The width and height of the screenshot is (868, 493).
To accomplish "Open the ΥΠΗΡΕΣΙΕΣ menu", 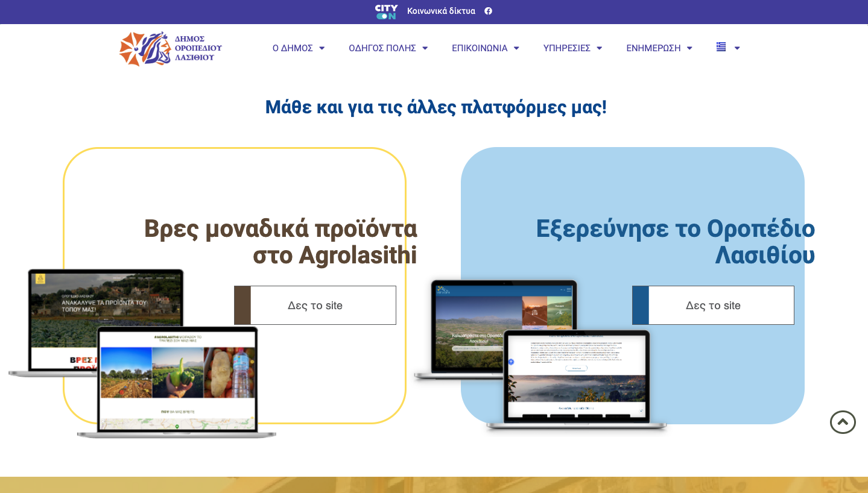I will tap(566, 48).
